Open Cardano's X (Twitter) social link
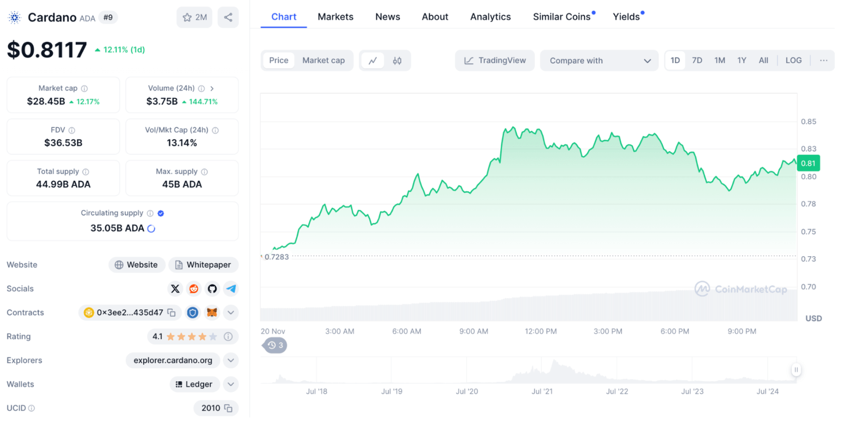The width and height of the screenshot is (868, 432). coord(175,289)
